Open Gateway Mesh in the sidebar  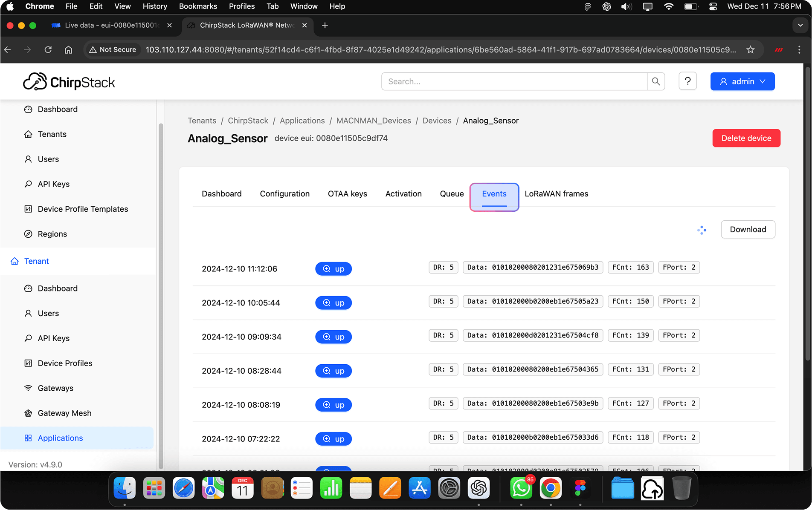point(64,413)
